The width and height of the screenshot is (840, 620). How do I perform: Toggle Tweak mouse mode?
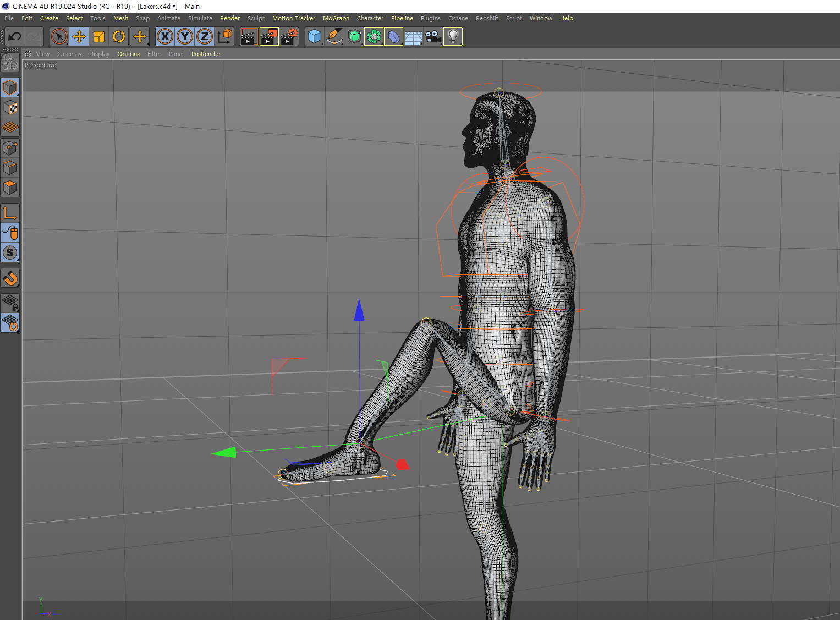[10, 233]
